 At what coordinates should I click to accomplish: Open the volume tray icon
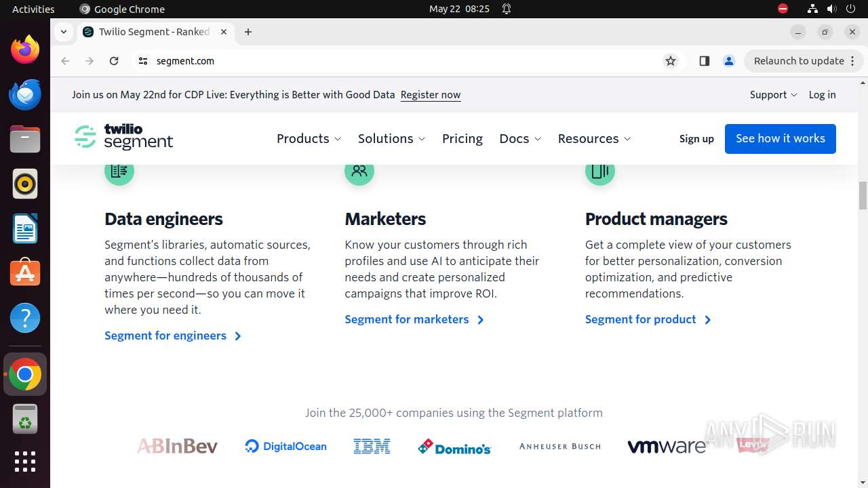831,9
